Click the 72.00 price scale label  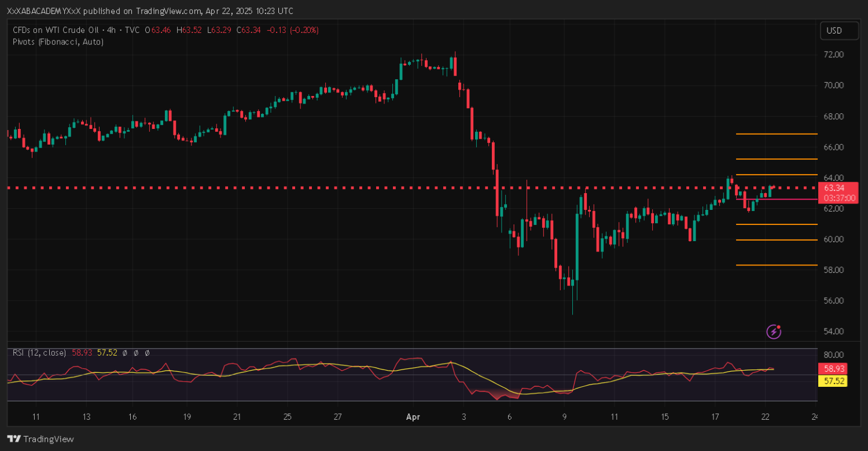click(x=834, y=55)
